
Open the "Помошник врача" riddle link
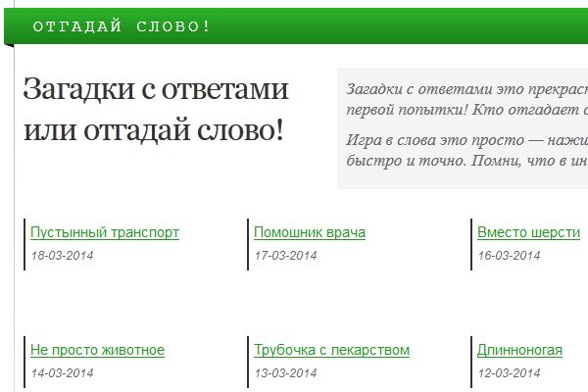[x=310, y=233]
